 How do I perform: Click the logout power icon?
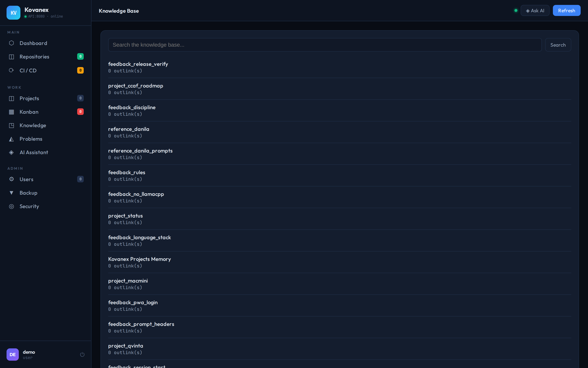point(82,354)
